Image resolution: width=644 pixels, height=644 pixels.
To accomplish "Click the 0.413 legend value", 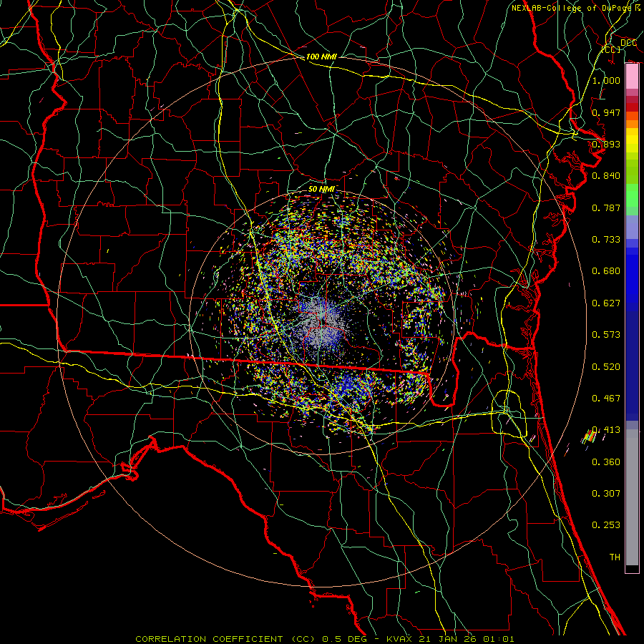I will pyautogui.click(x=606, y=430).
